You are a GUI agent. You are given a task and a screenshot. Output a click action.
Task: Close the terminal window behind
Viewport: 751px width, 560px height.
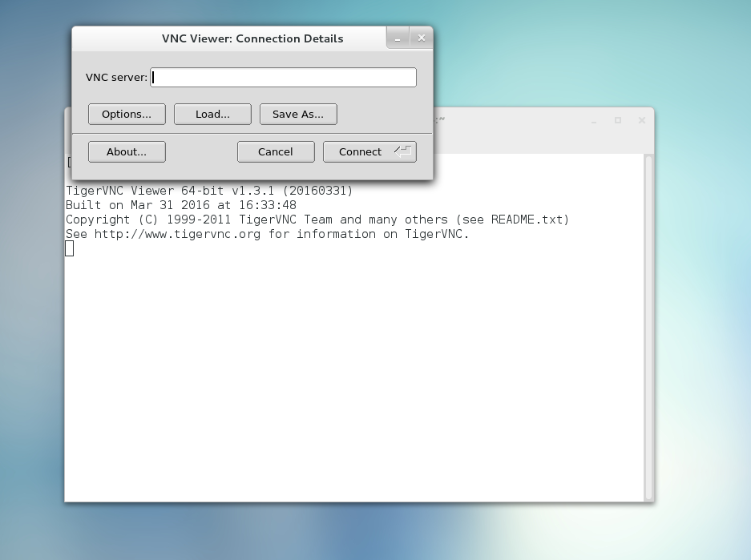pos(642,121)
